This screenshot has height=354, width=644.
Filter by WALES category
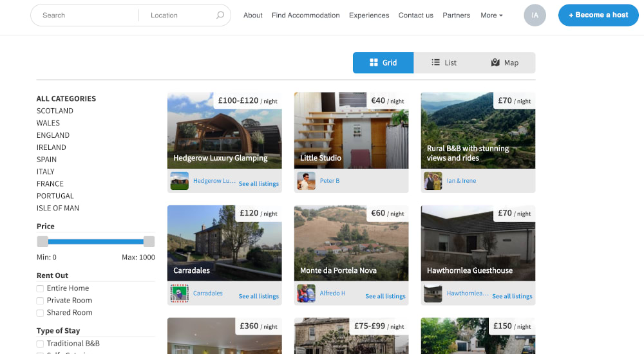tap(48, 123)
